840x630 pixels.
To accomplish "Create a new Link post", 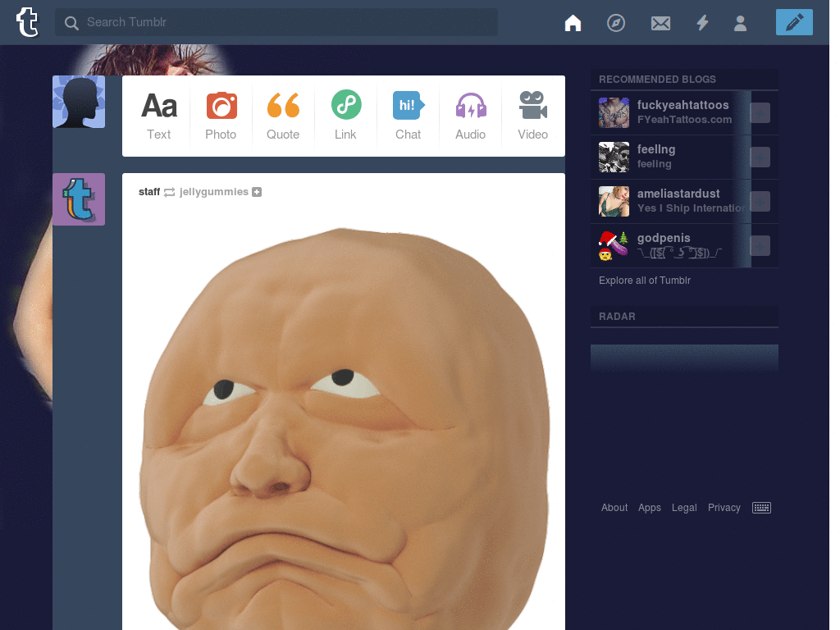I will pyautogui.click(x=345, y=116).
